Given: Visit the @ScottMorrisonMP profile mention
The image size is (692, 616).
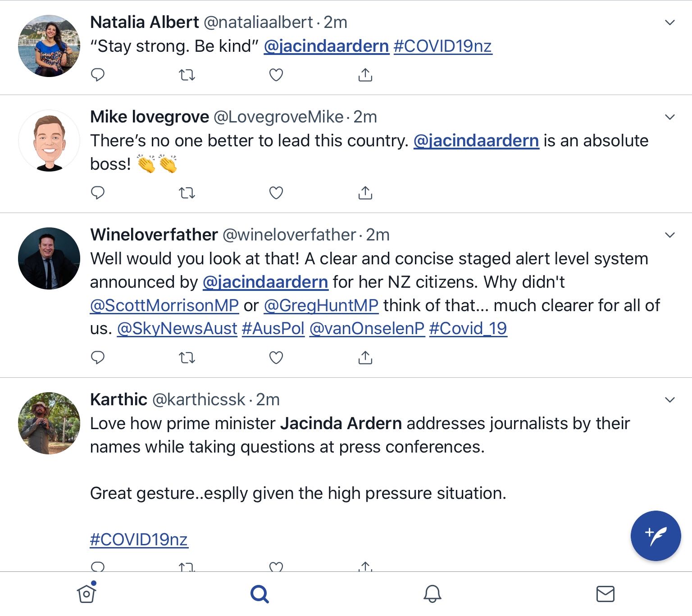Looking at the screenshot, I should click(x=164, y=305).
